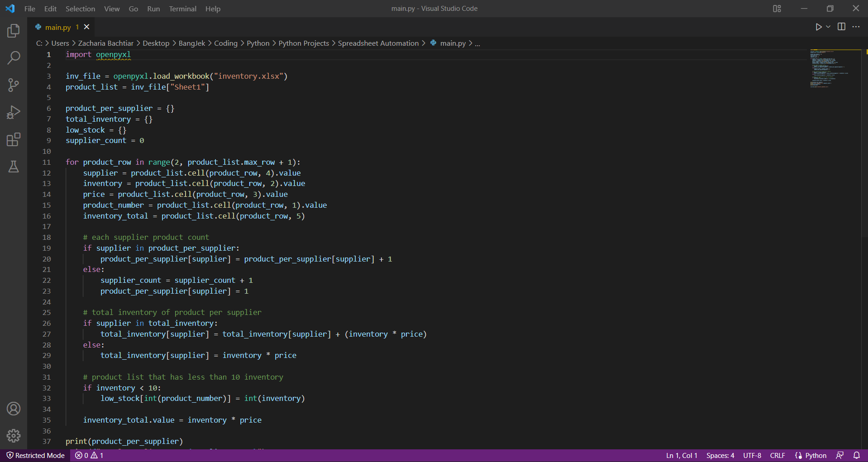
Task: Open notifications bell icon
Action: [857, 455]
